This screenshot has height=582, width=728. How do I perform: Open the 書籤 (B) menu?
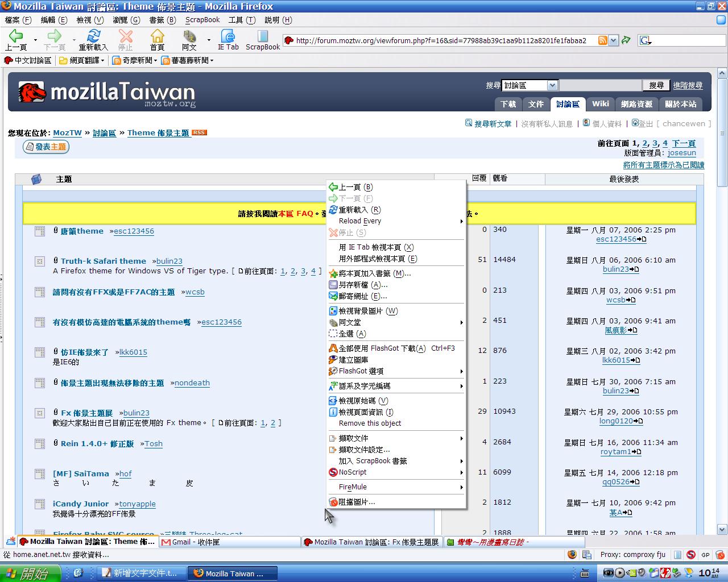pos(163,20)
